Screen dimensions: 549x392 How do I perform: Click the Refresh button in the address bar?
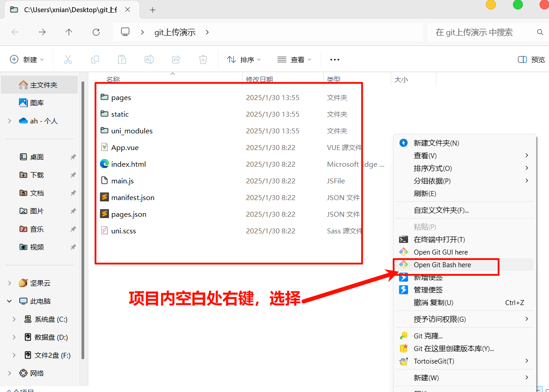tap(96, 32)
